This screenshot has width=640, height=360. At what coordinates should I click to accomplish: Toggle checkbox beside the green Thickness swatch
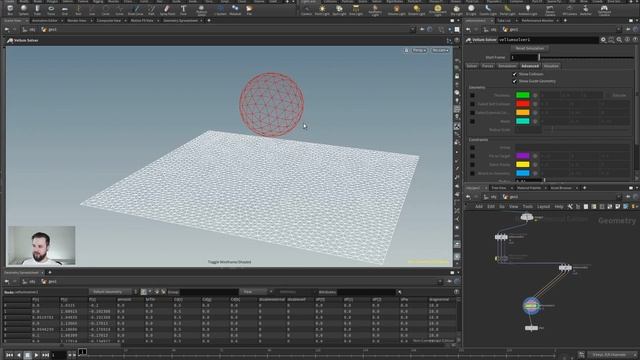pyautogui.click(x=472, y=96)
